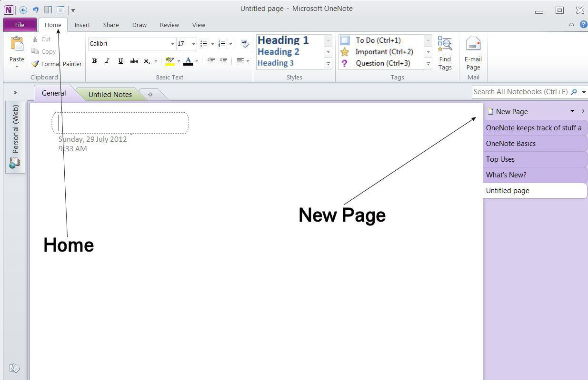
Task: Open the font name Calibri dropdown
Action: [172, 44]
